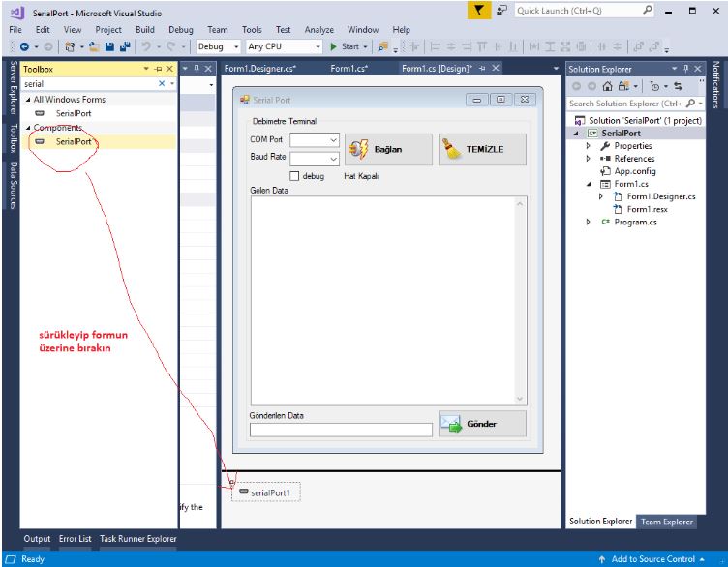Expand the Program.cs node
Screen dimensions: 728x567
click(589, 222)
